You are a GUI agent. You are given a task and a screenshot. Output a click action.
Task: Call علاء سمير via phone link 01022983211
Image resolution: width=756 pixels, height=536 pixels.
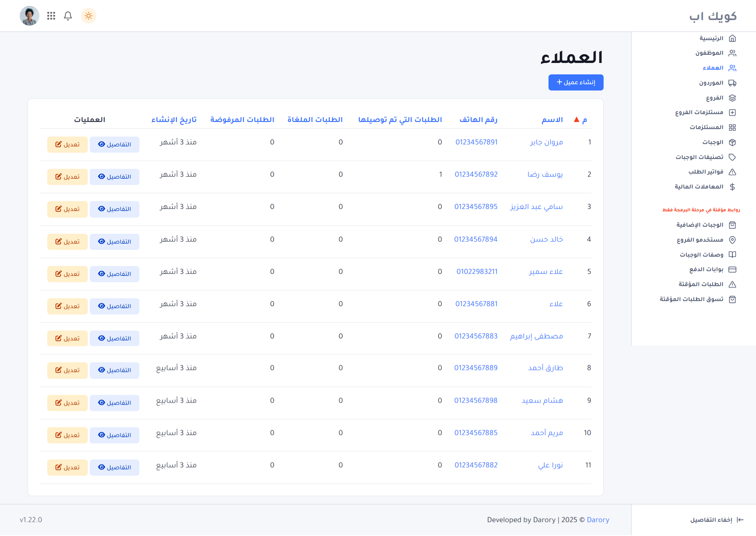pos(477,271)
